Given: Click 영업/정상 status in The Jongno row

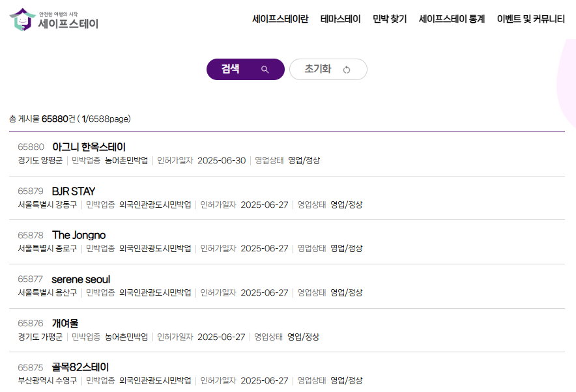Looking at the screenshot, I should coord(347,249).
